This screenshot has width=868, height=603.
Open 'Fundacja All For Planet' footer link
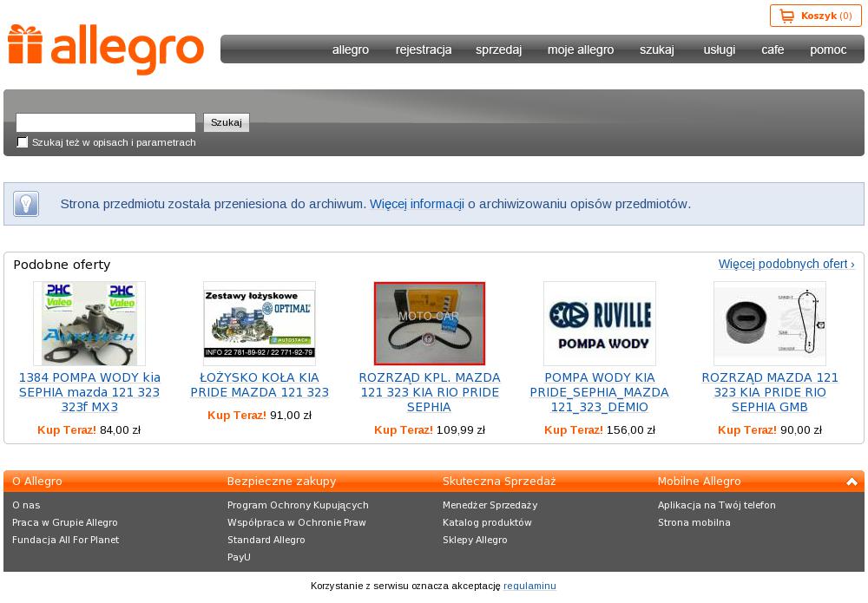[65, 540]
